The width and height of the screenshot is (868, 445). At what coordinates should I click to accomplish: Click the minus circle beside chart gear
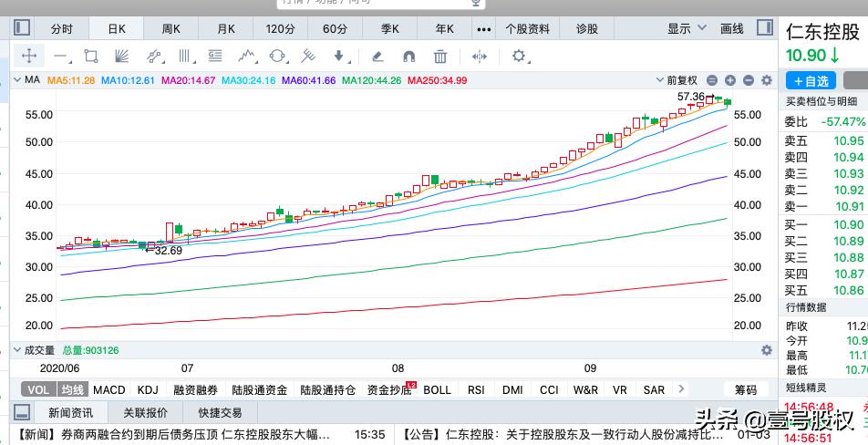click(749, 80)
